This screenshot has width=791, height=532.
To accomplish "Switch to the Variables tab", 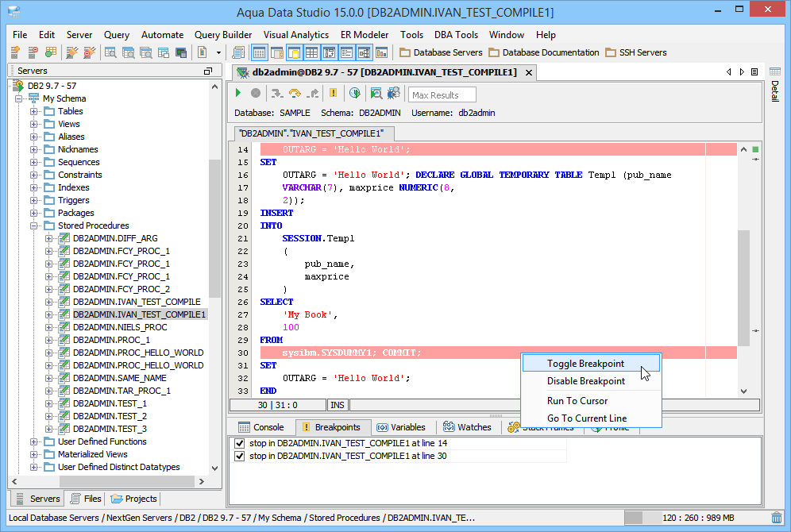I will 401,427.
